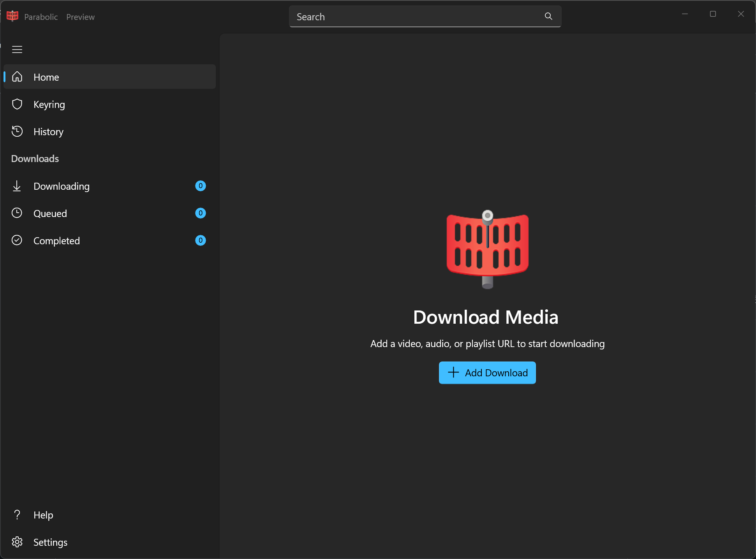Image resolution: width=756 pixels, height=559 pixels.
Task: Go to the History page
Action: pos(110,131)
